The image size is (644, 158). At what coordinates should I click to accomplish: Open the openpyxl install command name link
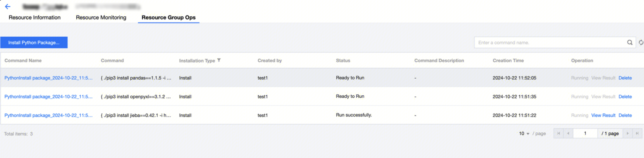pyautogui.click(x=48, y=97)
